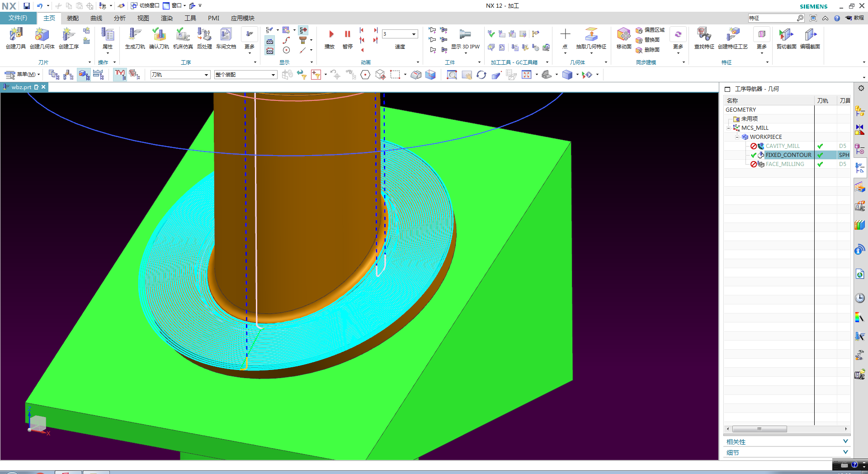Open the settings gear in resource bar

point(861,89)
